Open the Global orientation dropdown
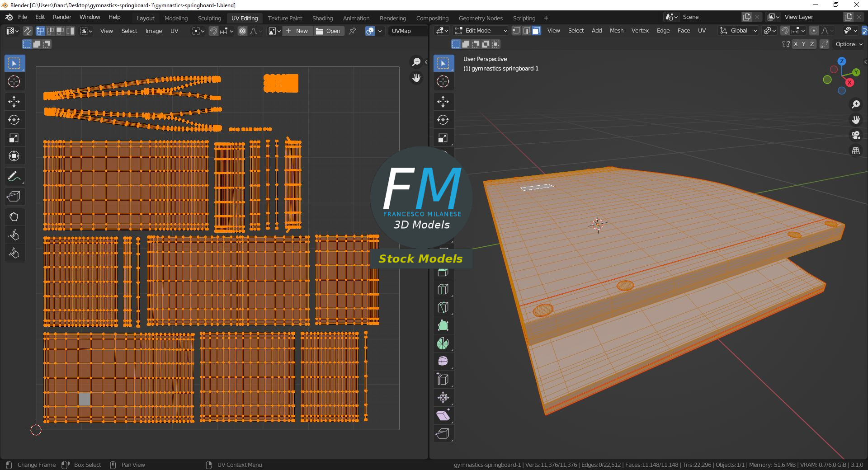This screenshot has width=868, height=470. pos(738,30)
